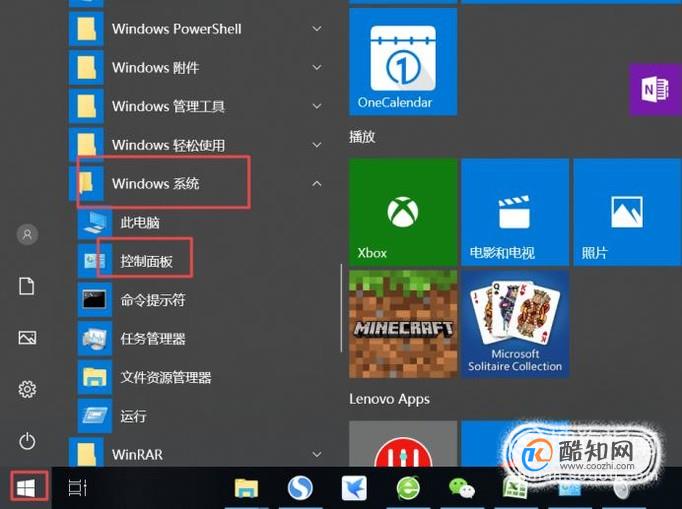Expand the Windows 附件 folder
The width and height of the screenshot is (682, 509).
click(200, 67)
